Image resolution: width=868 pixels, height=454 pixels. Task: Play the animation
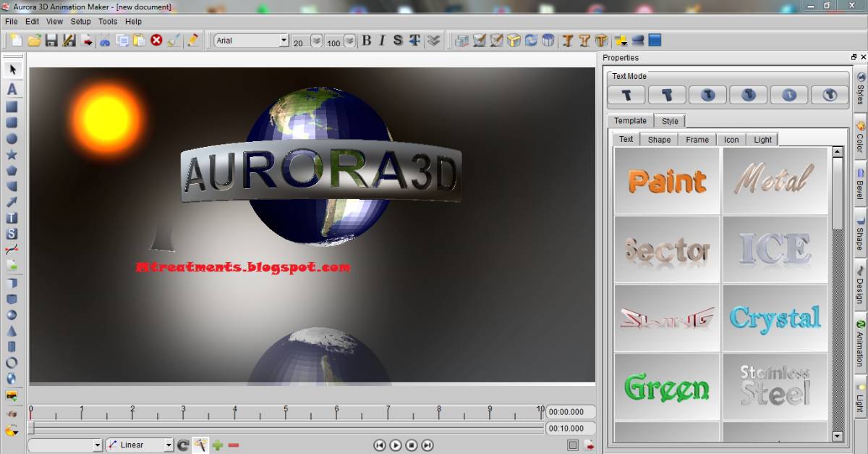point(395,445)
